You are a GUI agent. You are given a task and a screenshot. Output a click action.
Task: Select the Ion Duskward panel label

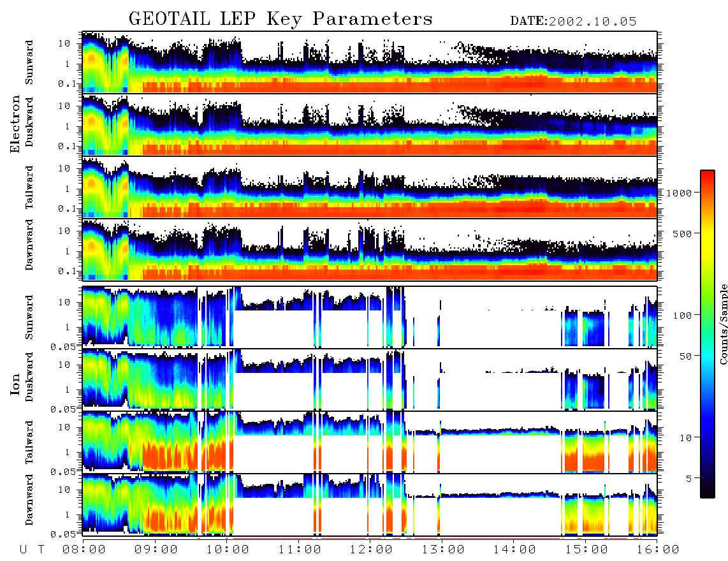[29, 377]
